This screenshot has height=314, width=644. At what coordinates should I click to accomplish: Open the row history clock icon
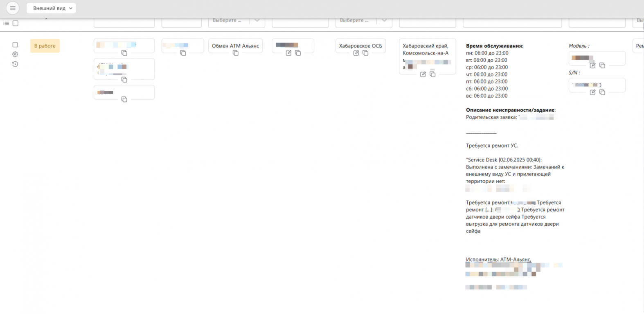(x=15, y=64)
